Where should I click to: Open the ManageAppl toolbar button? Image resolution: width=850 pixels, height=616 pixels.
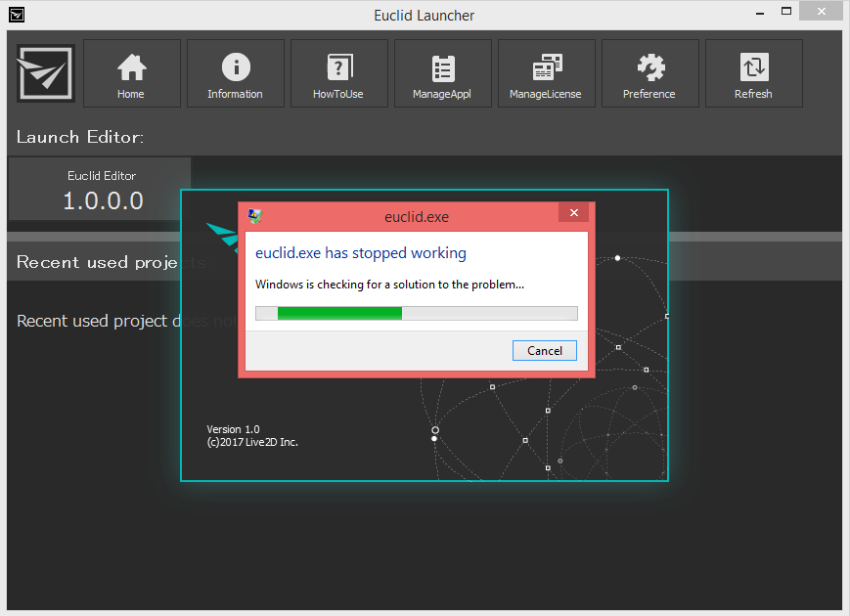pos(442,73)
